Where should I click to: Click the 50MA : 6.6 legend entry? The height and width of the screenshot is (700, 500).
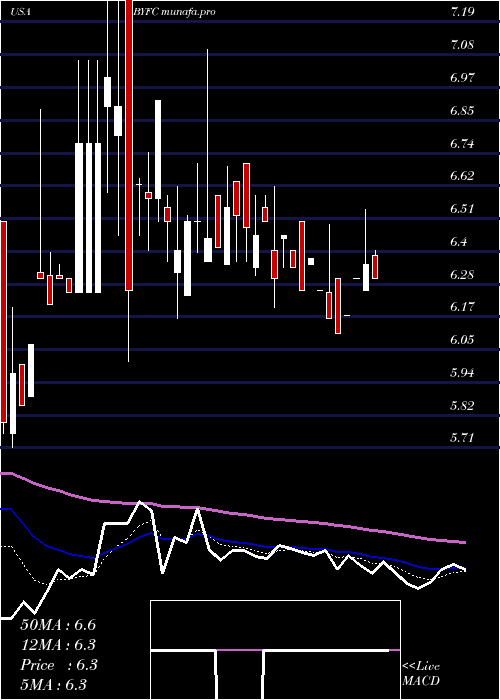coord(58,625)
